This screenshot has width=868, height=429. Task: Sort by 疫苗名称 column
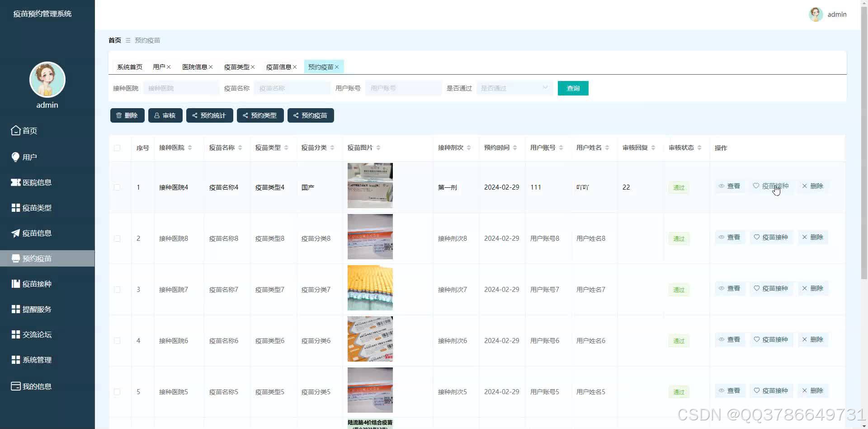pyautogui.click(x=240, y=148)
